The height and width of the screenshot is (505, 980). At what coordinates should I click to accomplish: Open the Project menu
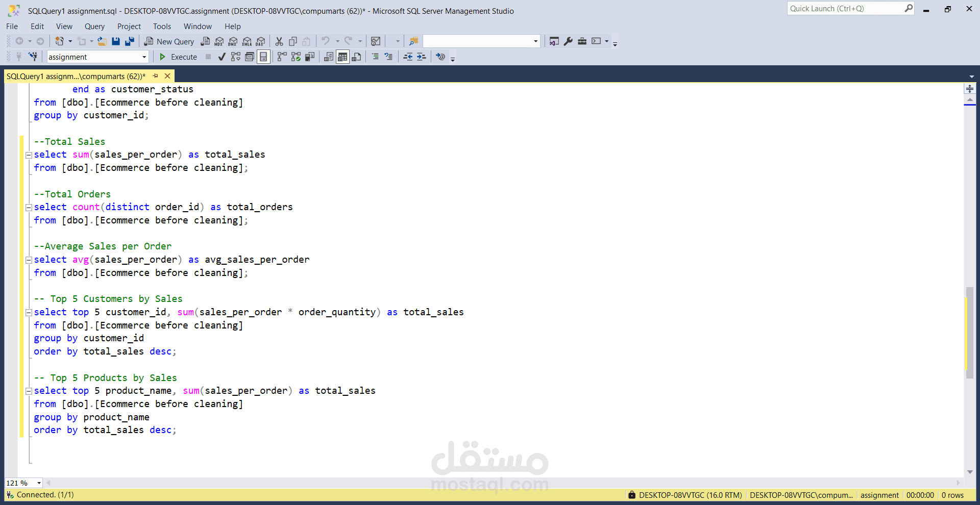(129, 27)
